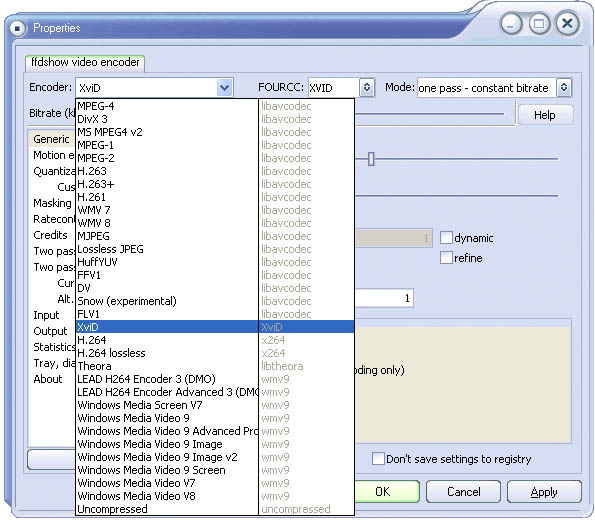Open the Mode dropdown arrows
This screenshot has width=595, height=520.
(564, 88)
